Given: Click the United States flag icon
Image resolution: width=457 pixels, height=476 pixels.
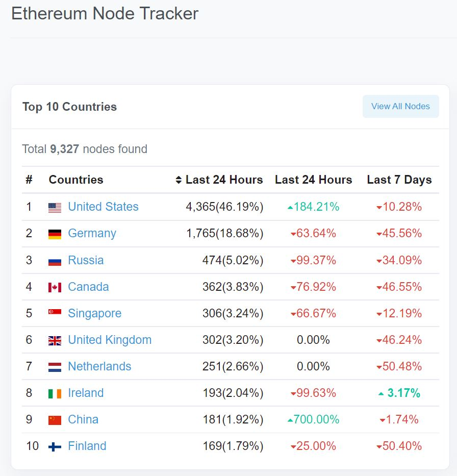Looking at the screenshot, I should point(55,207).
